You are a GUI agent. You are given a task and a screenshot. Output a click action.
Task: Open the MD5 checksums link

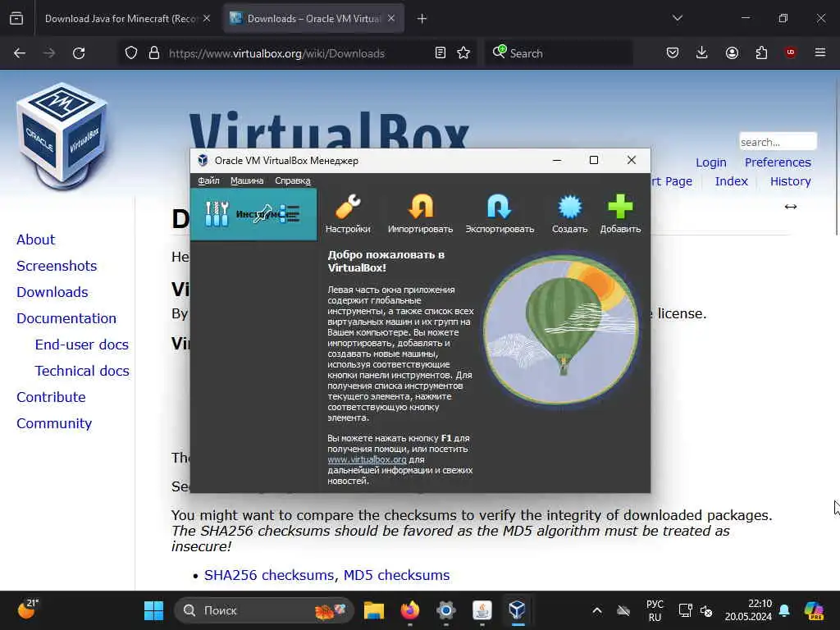pyautogui.click(x=396, y=575)
